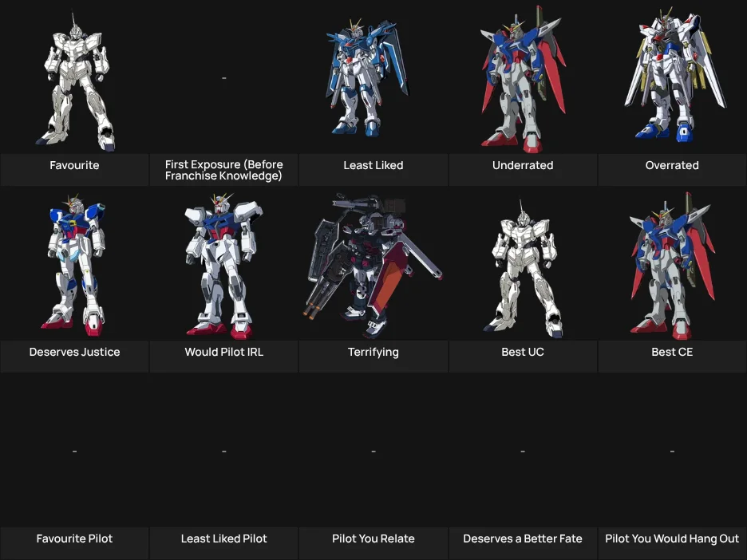Click the Deserves a Better Fate label
Screen dimensions: 747x560
[523, 538]
